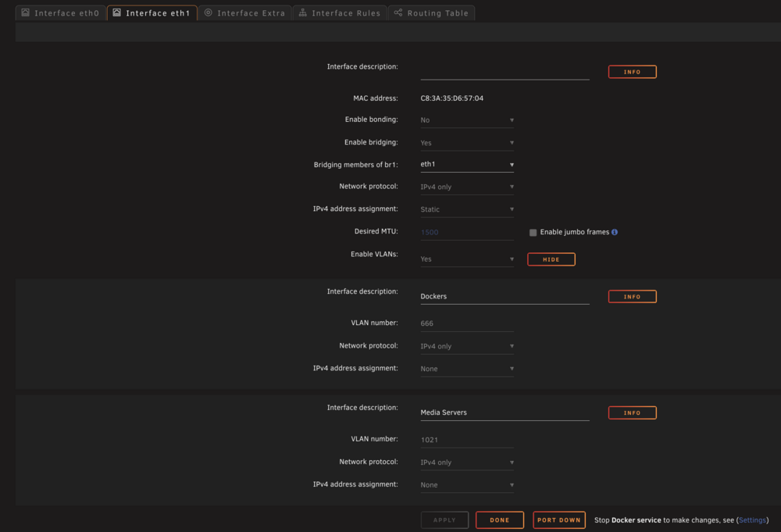
Task: Click the Desired MTU field showing 1500
Action: (x=467, y=232)
